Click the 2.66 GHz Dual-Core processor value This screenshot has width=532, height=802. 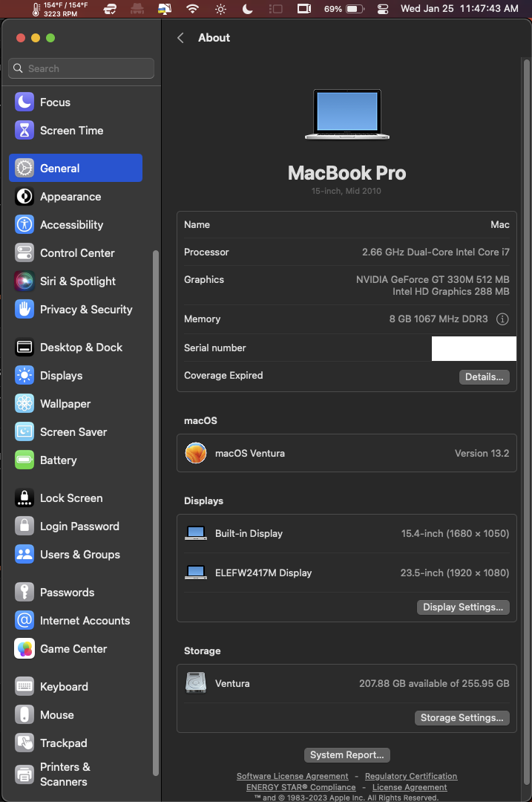[436, 252]
